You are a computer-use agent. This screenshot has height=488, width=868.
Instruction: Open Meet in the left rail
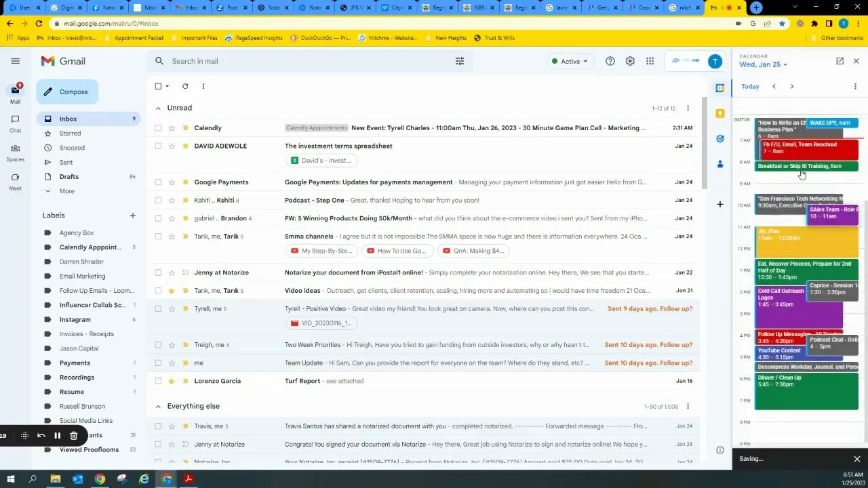click(15, 182)
